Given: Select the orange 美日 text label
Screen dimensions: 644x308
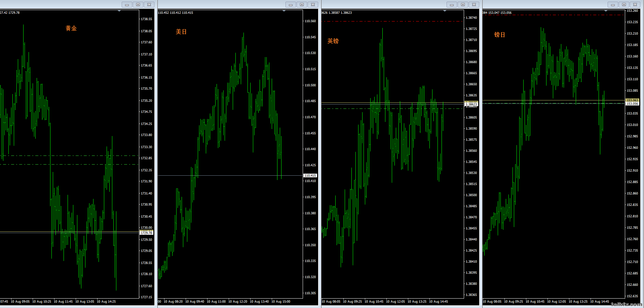Looking at the screenshot, I should (x=181, y=32).
